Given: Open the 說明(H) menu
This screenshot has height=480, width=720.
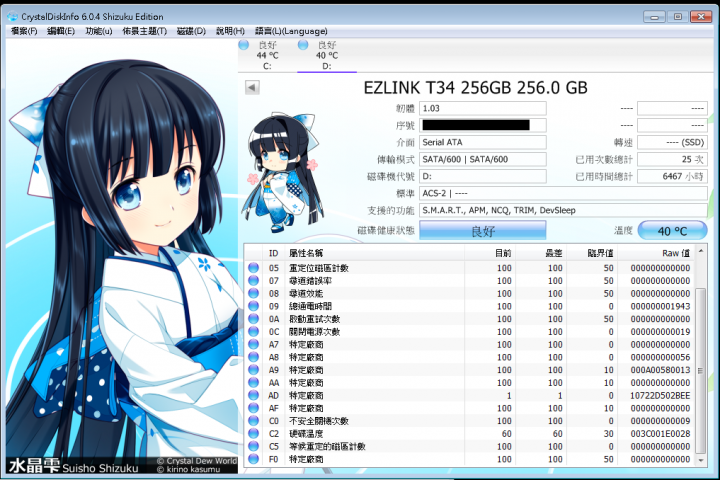Looking at the screenshot, I should (230, 31).
